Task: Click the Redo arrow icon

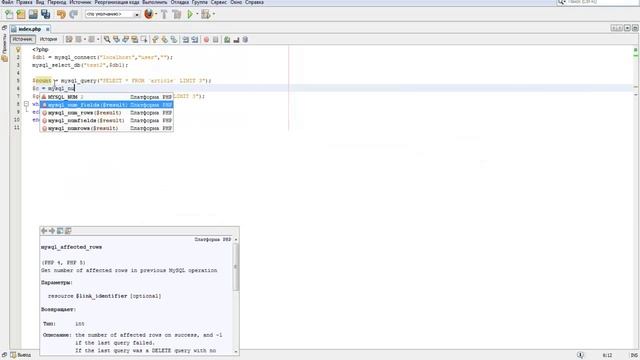Action: [x=73, y=14]
